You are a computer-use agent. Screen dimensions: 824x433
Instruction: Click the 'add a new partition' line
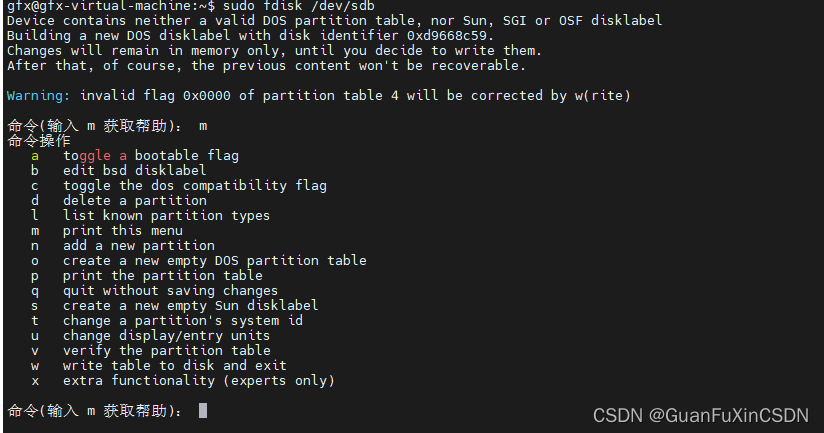138,245
